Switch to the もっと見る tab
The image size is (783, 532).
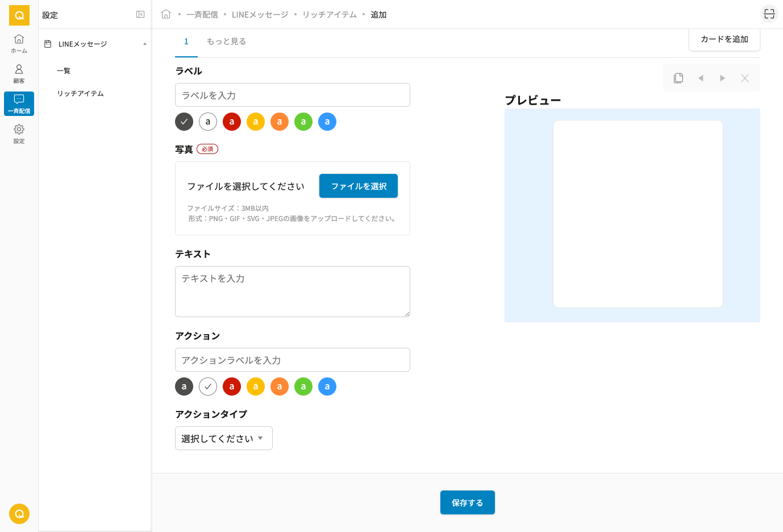click(x=226, y=41)
